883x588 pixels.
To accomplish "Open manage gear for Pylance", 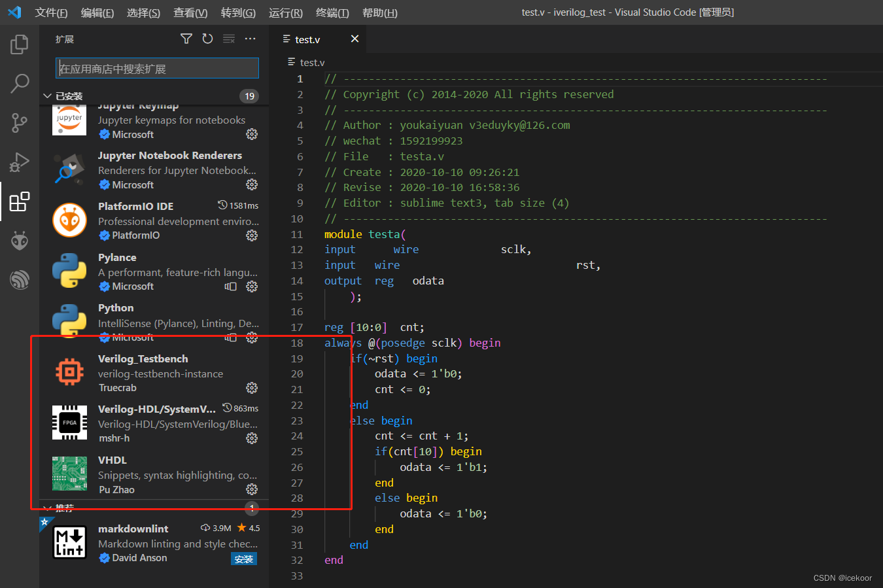I will click(252, 286).
